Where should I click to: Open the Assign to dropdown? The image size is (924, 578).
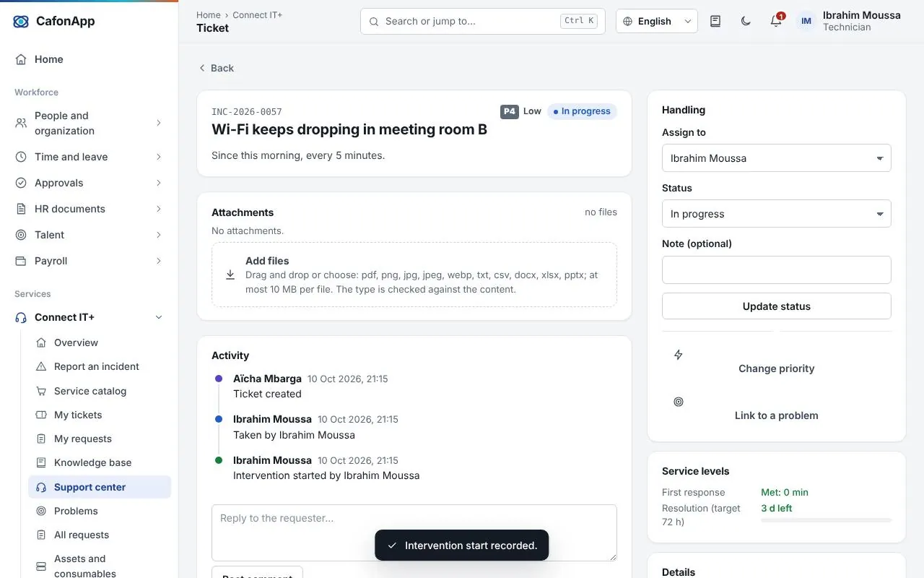tap(777, 158)
